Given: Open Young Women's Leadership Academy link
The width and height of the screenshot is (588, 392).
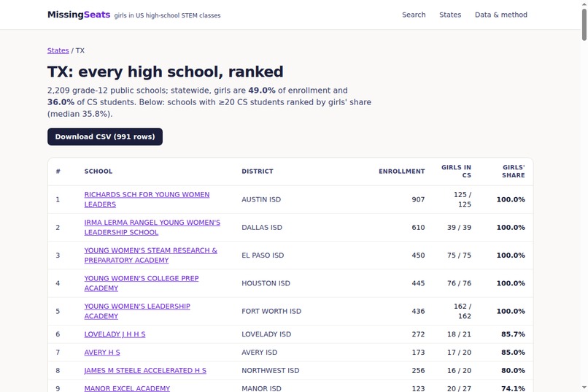Looking at the screenshot, I should coord(137,311).
